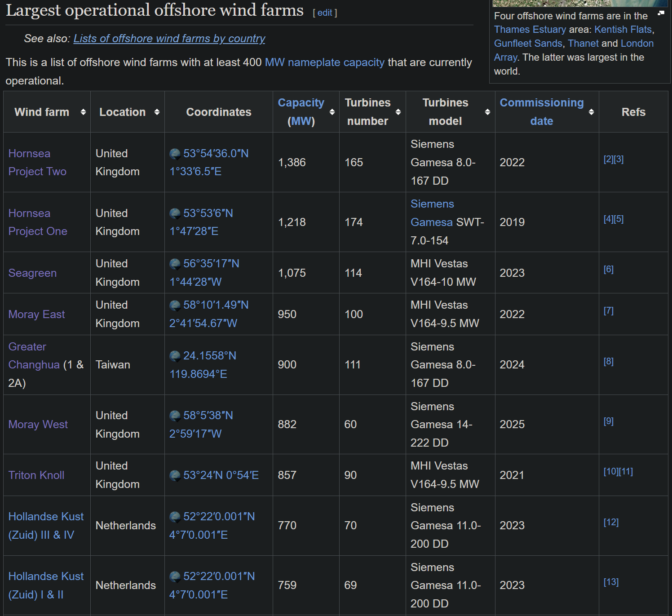
Task: Enlarge the Thames Estuary image using the magnify icon
Action: coord(661,13)
